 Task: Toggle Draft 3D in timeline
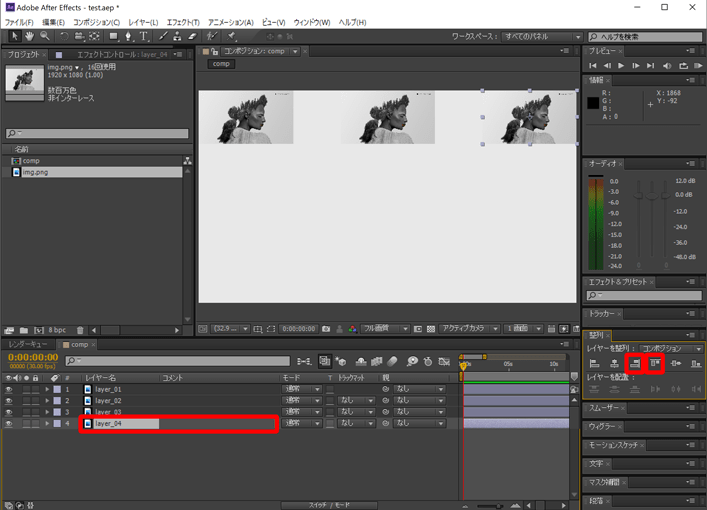pyautogui.click(x=341, y=361)
